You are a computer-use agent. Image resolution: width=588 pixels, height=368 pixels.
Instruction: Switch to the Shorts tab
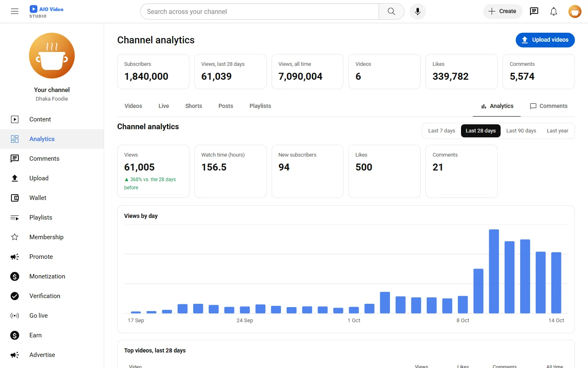pos(194,106)
